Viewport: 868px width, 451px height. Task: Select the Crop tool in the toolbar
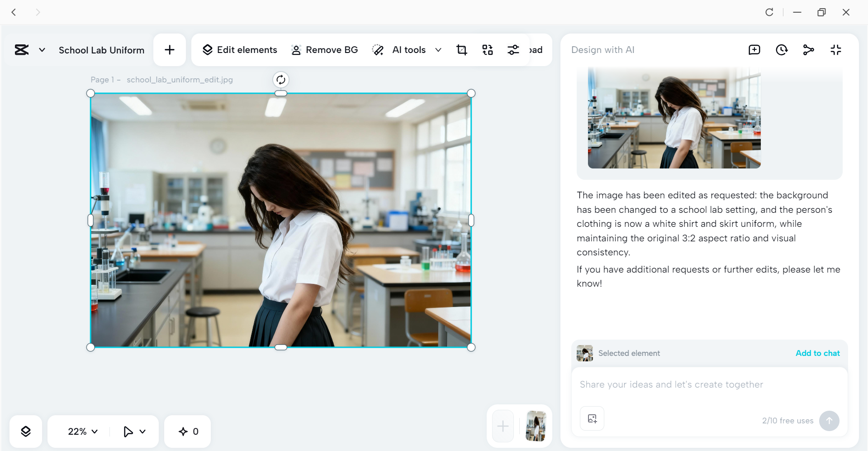(x=462, y=50)
